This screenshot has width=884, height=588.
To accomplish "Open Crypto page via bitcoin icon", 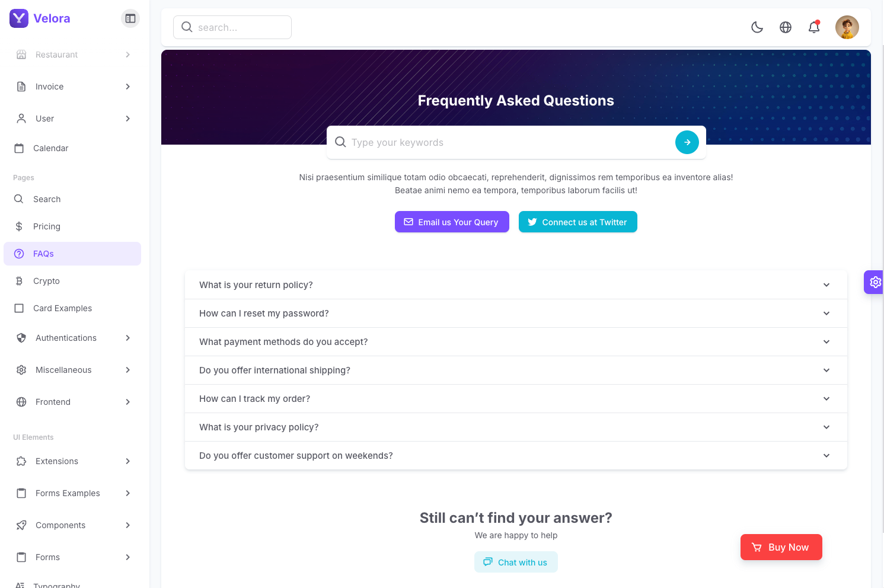I will click(x=19, y=281).
